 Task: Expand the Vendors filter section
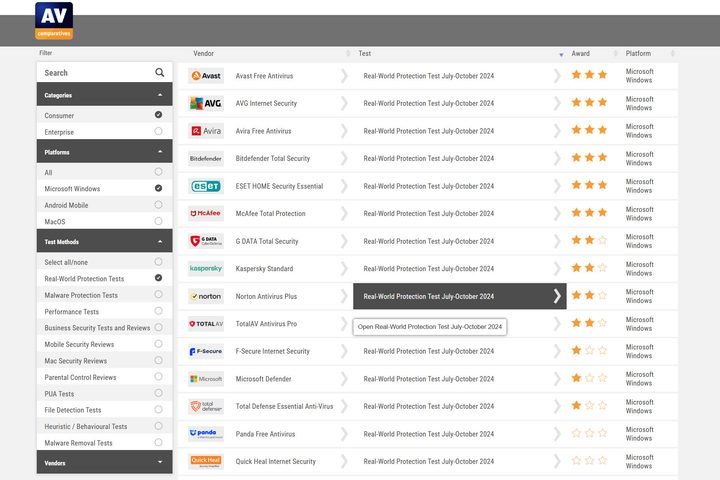105,462
